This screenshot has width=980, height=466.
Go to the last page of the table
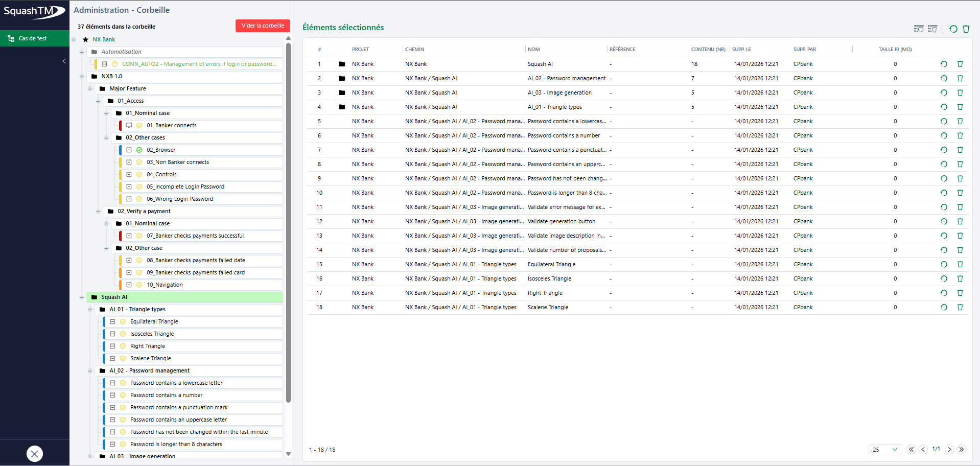point(962,450)
